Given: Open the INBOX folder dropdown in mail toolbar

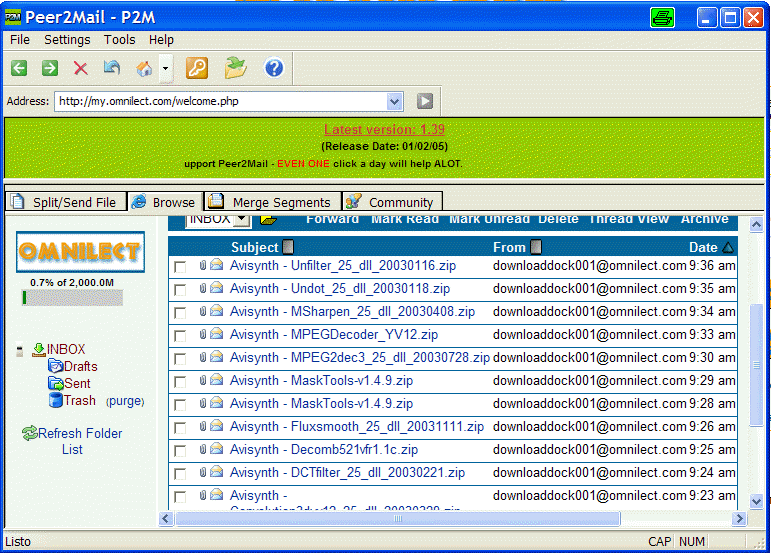Looking at the screenshot, I should [x=241, y=220].
